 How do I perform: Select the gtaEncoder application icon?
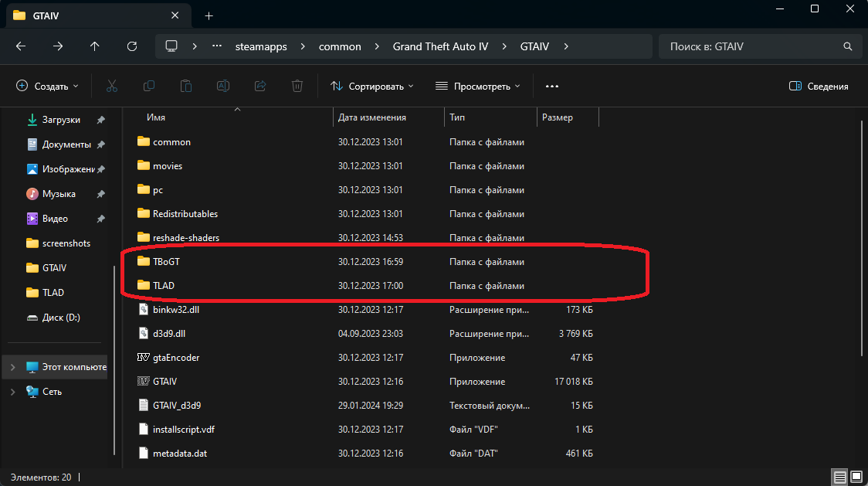tap(144, 358)
